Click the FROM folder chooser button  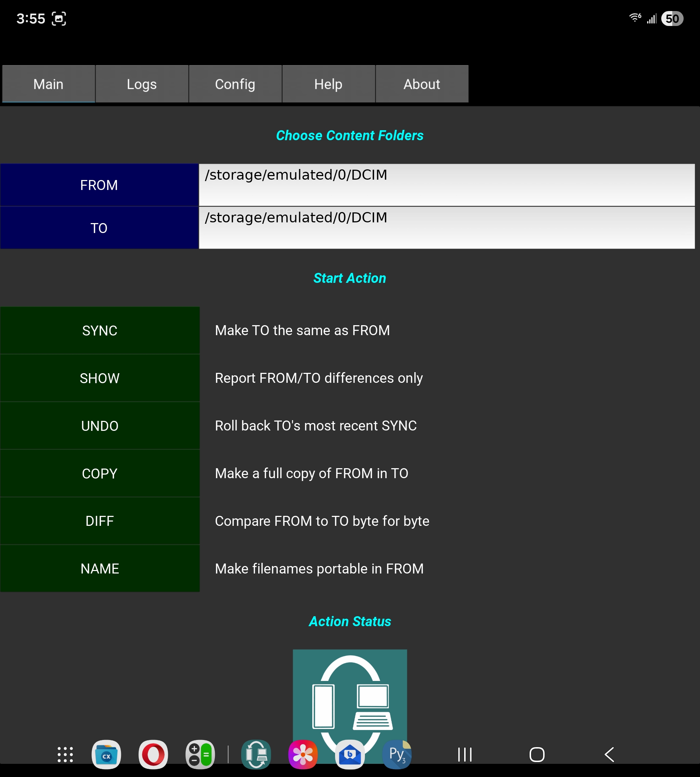99,185
